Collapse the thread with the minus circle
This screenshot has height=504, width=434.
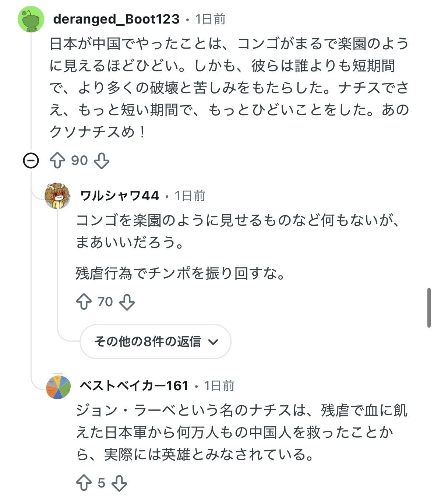[x=31, y=161]
